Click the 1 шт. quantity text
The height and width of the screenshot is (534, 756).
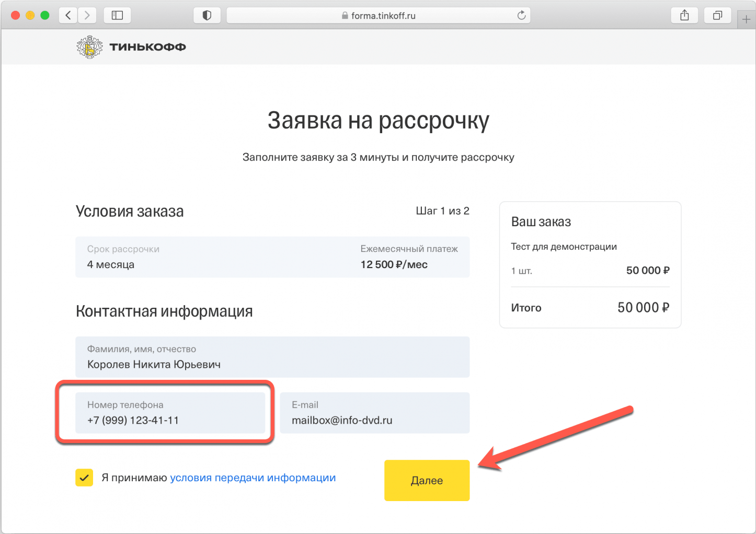521,271
